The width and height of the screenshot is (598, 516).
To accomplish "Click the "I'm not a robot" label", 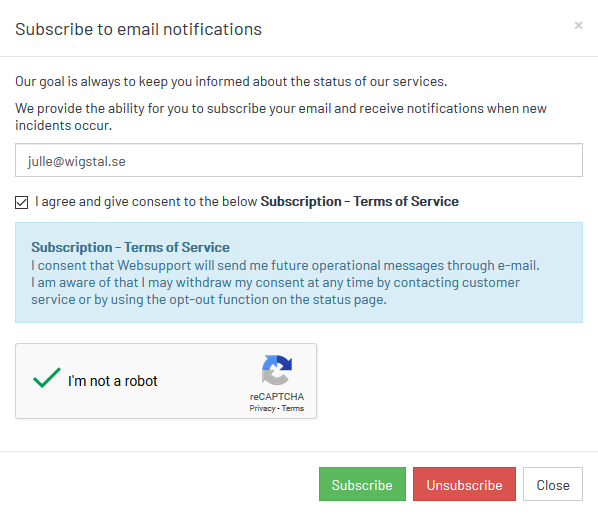I will [x=113, y=381].
